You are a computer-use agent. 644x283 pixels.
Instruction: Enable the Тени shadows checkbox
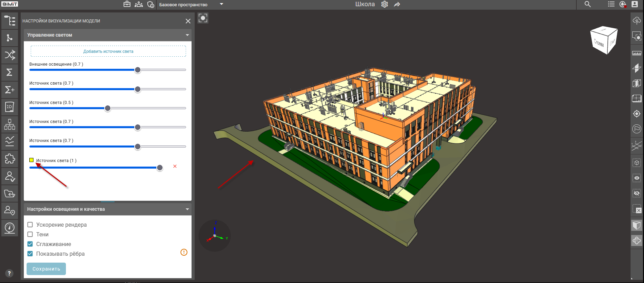(30, 234)
